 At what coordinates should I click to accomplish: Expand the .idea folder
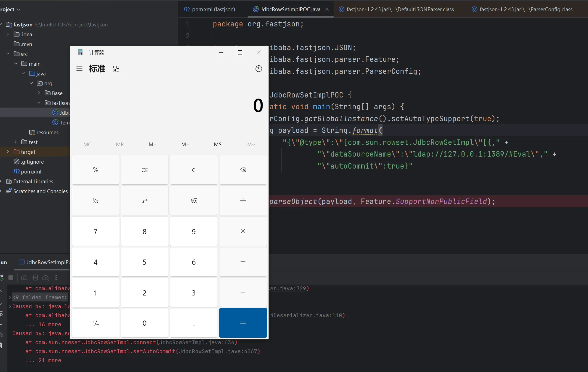[8, 34]
